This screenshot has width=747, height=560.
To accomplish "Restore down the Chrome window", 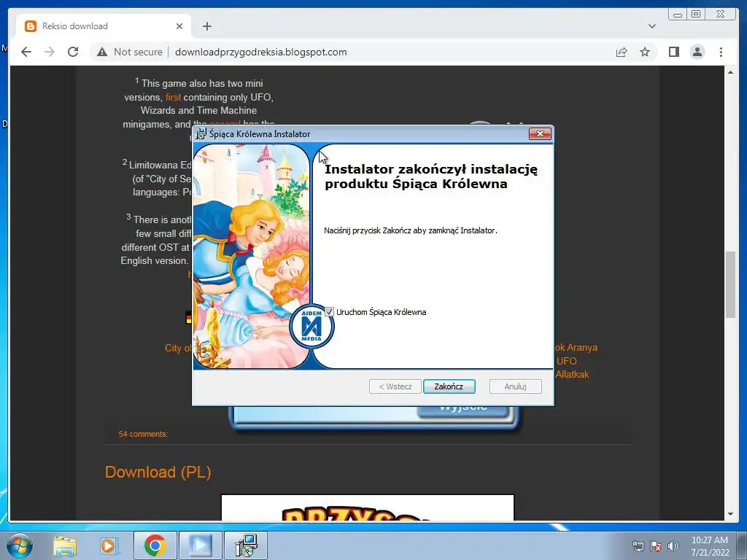I will [x=695, y=15].
